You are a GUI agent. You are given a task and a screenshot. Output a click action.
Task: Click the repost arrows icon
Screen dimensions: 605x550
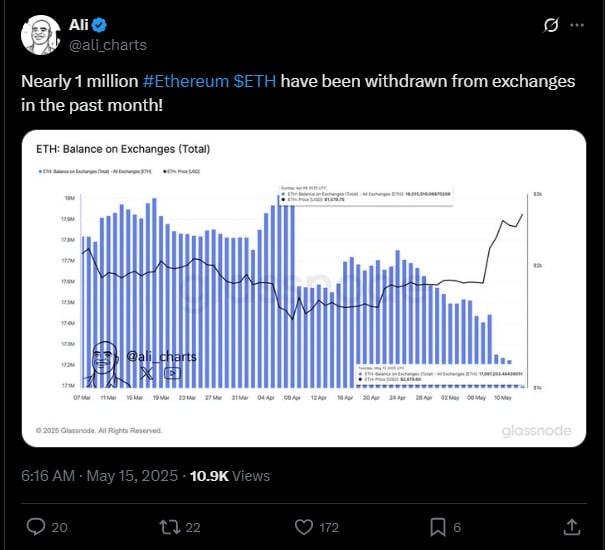coord(170,527)
